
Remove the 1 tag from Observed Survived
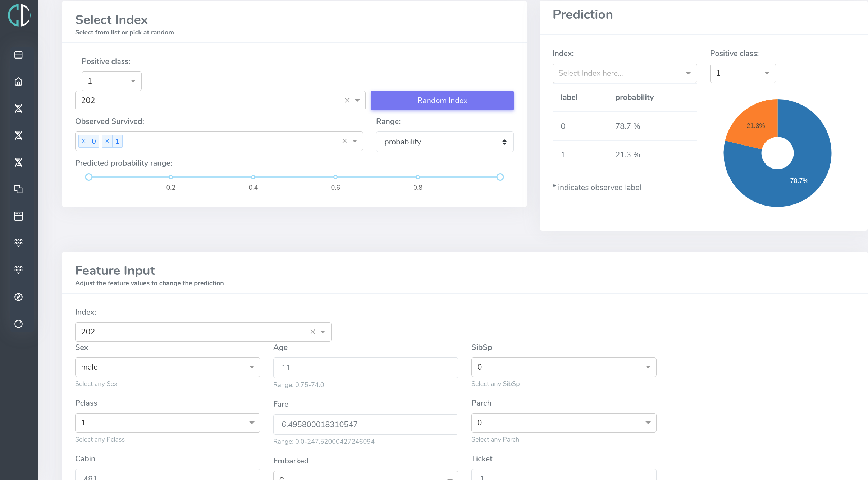point(107,141)
